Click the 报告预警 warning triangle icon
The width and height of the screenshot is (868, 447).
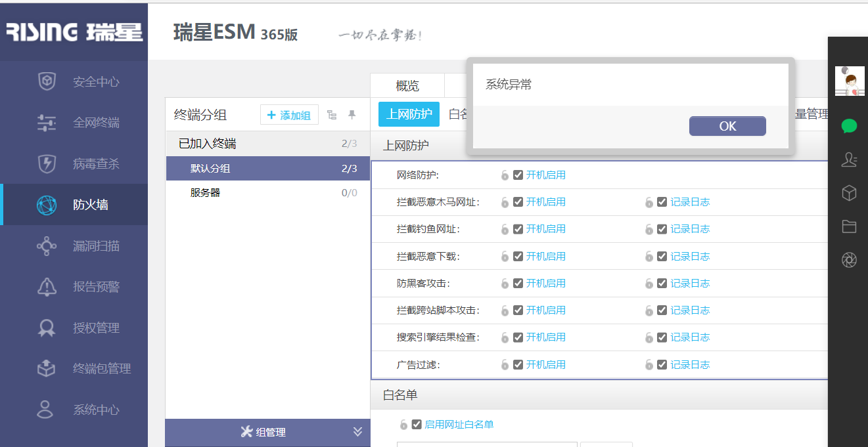pos(47,287)
